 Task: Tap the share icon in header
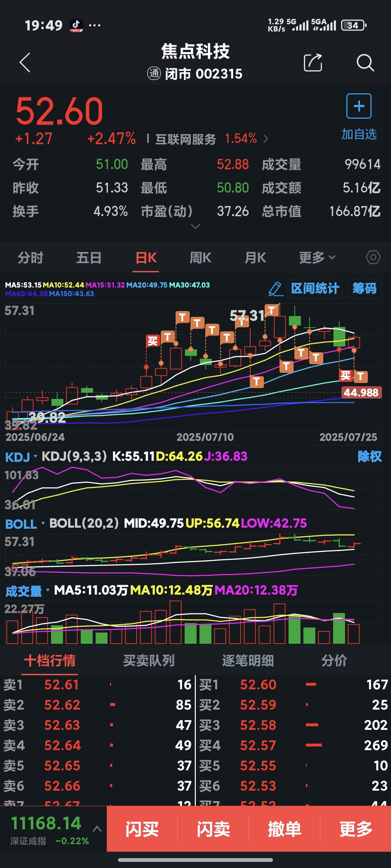313,63
